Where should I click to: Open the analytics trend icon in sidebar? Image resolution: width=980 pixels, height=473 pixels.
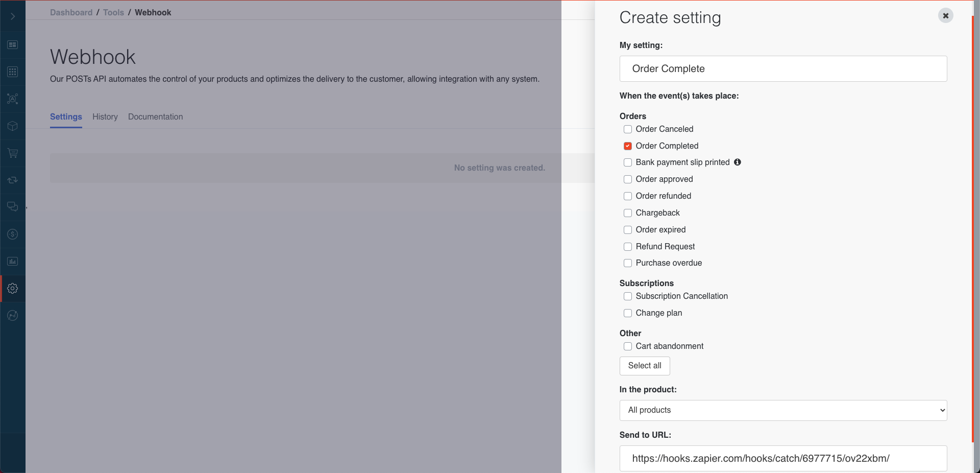(13, 316)
